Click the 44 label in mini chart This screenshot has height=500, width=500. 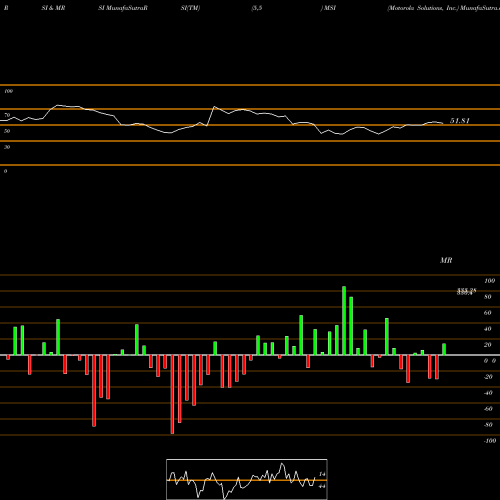click(322, 486)
